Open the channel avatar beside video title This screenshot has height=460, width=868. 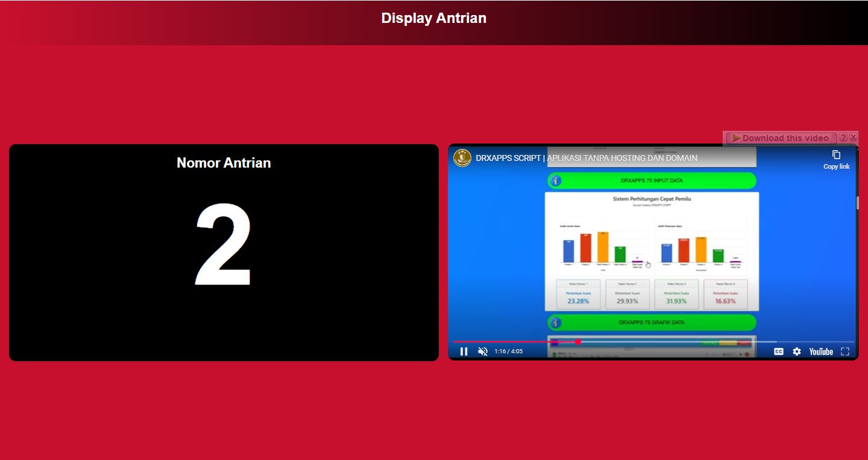[462, 158]
